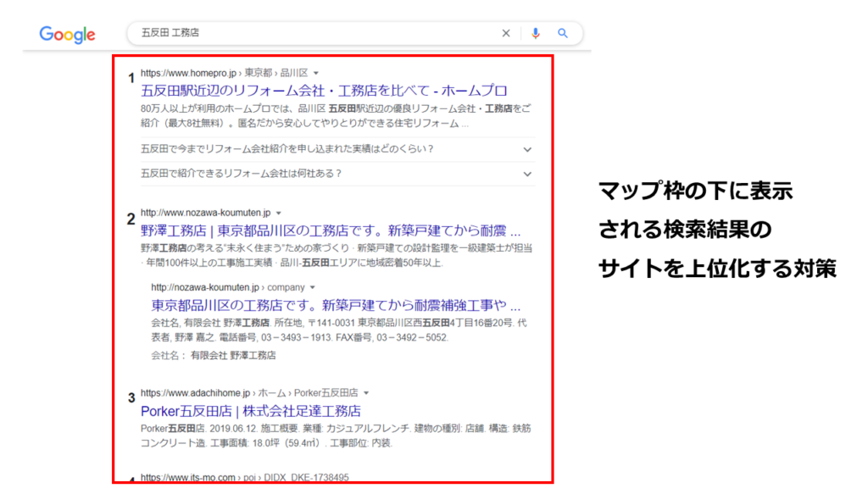Start voice search with the microphone icon
The height and width of the screenshot is (488, 868).
(536, 33)
